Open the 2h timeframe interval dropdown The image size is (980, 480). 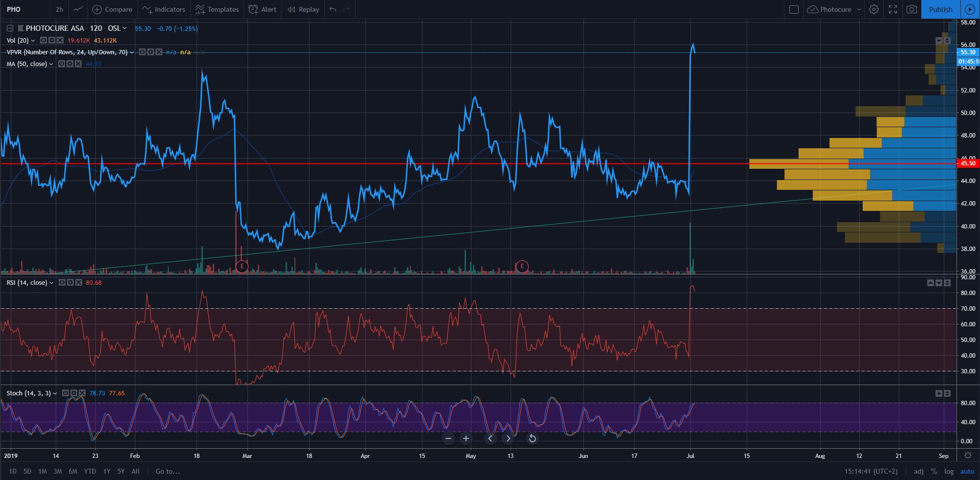pyautogui.click(x=59, y=9)
